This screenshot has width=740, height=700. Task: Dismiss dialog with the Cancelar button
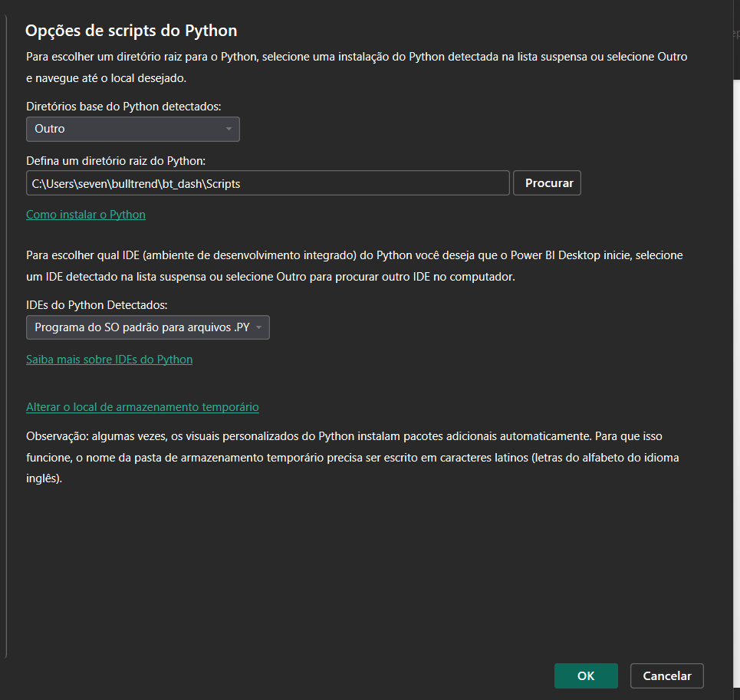667,676
